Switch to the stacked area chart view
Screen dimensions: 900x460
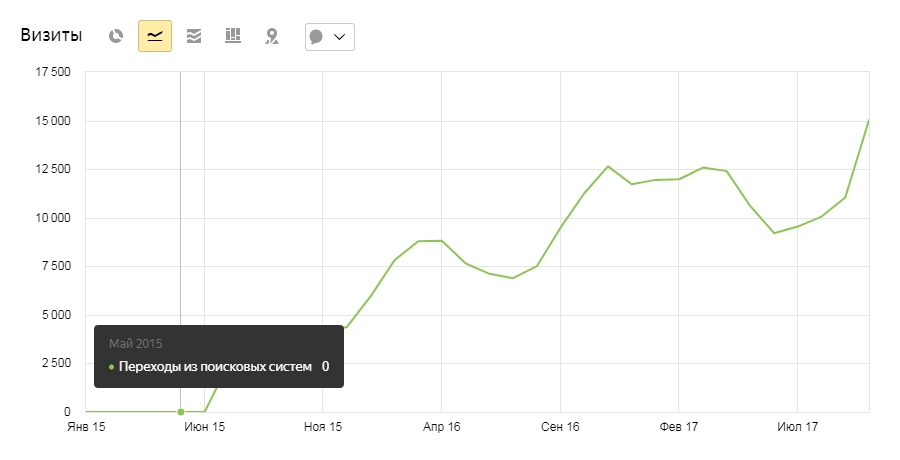point(194,36)
